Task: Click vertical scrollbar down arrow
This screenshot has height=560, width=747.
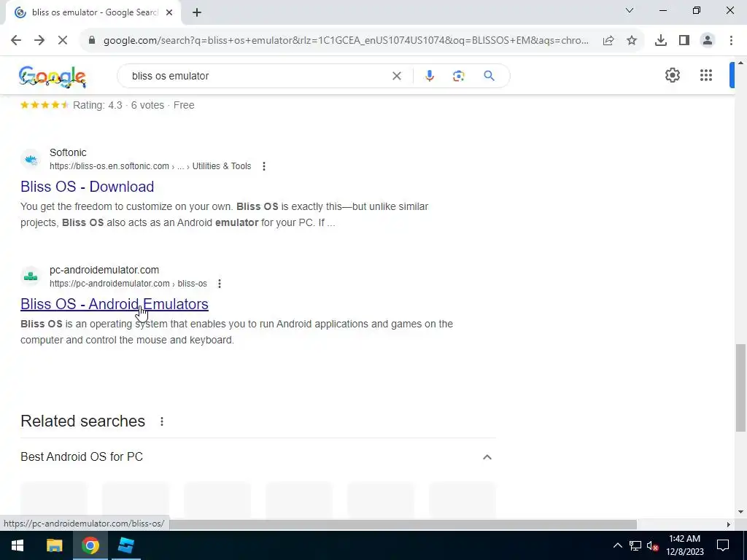Action: (x=740, y=512)
